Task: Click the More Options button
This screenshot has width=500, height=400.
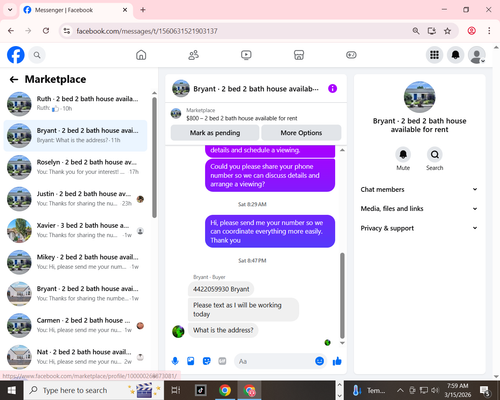Action: (x=301, y=133)
